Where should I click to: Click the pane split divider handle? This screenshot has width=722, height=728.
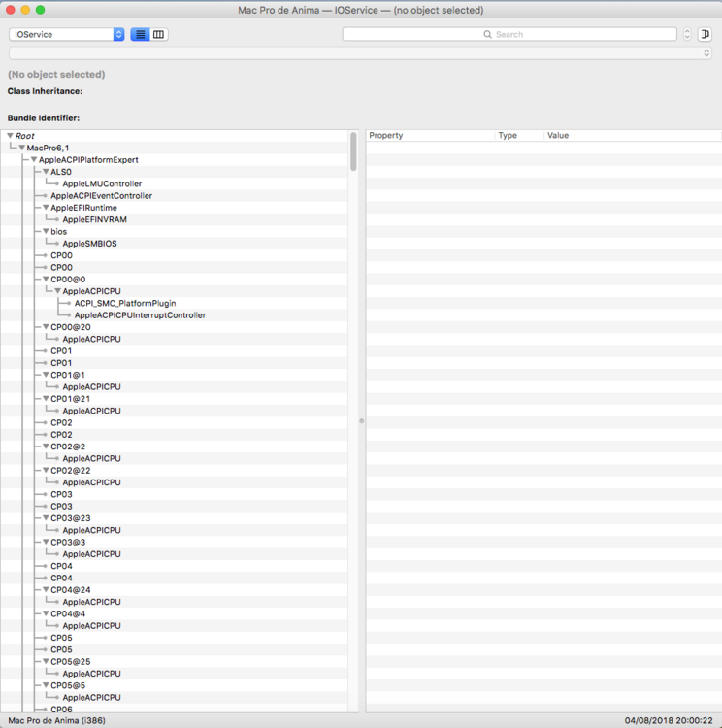[362, 421]
